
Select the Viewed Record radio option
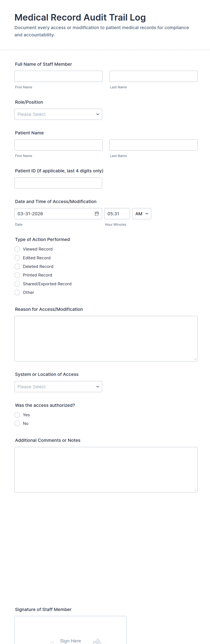[x=17, y=249]
